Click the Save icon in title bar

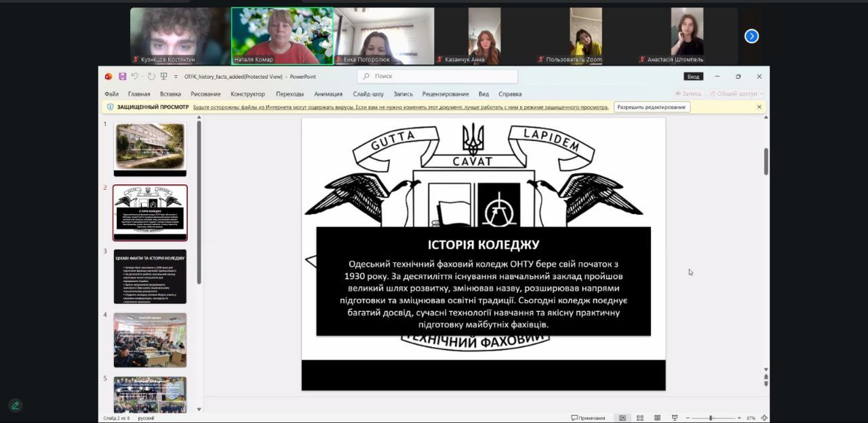[x=123, y=77]
